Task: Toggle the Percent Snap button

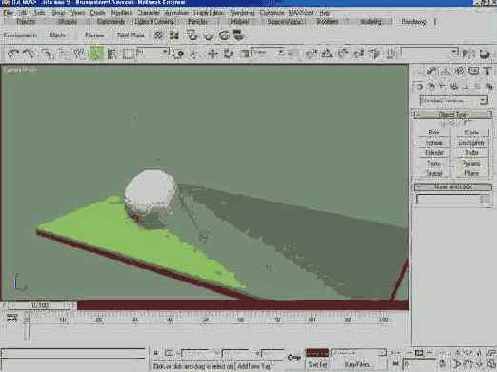Action: [343, 53]
